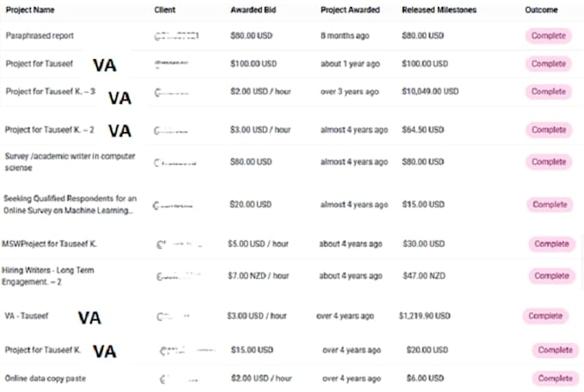This screenshot has width=584, height=392.
Task: Sort by the Released Milestones column header
Action: pos(439,10)
